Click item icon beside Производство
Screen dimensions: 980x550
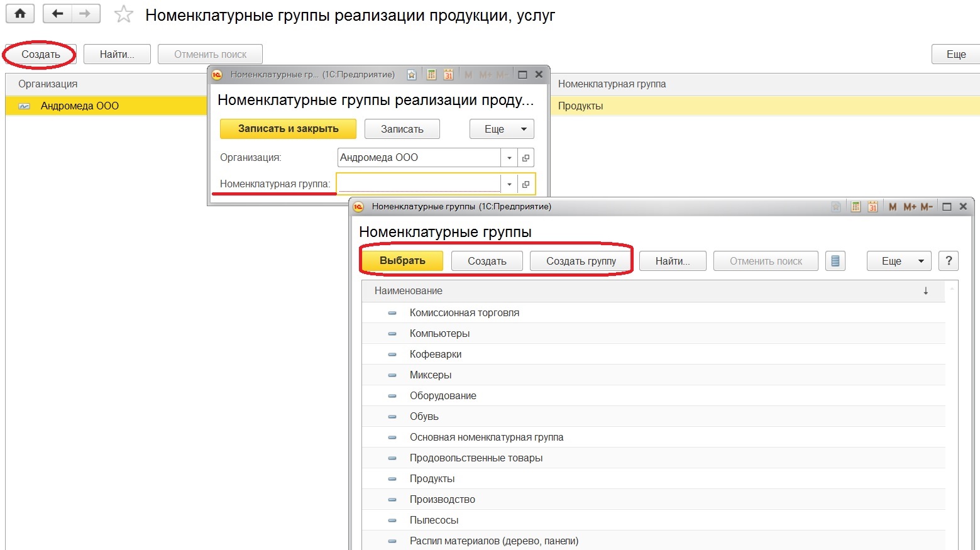tap(392, 500)
